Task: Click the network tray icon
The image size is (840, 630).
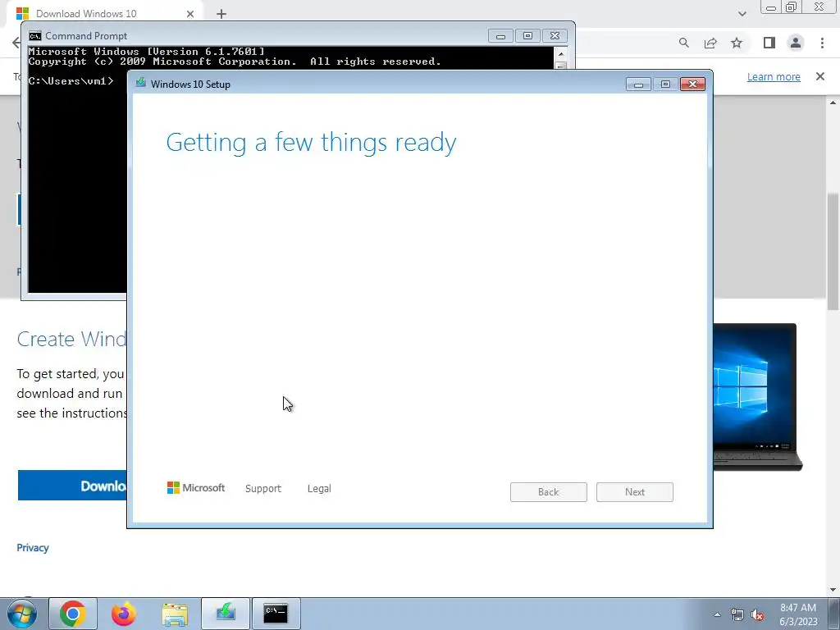Action: pyautogui.click(x=737, y=614)
